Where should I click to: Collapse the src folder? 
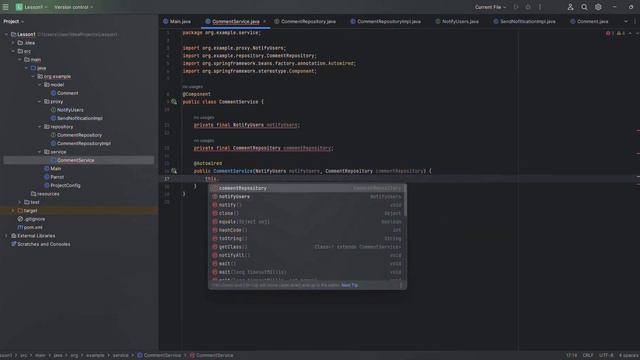pyautogui.click(x=13, y=51)
